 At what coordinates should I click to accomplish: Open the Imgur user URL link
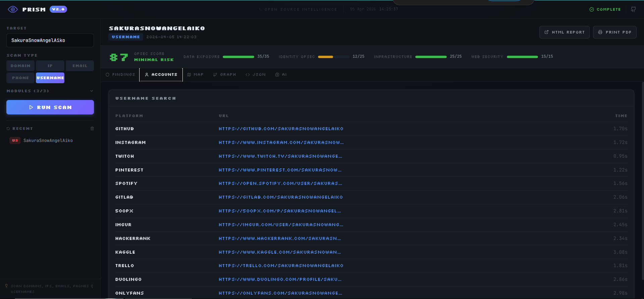(281, 225)
